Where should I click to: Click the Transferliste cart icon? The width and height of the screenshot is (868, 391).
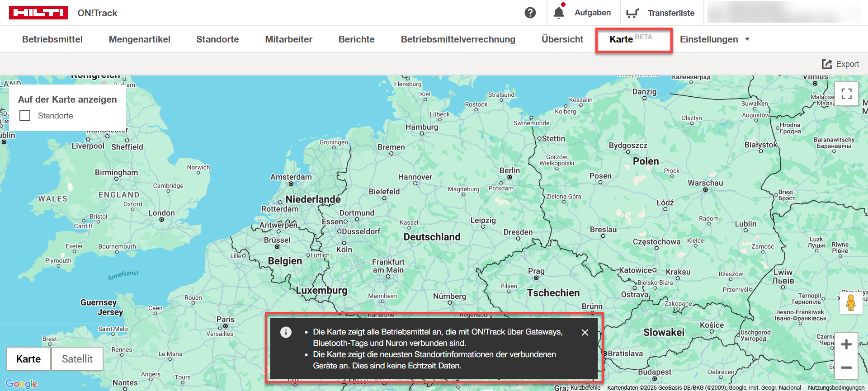[632, 13]
